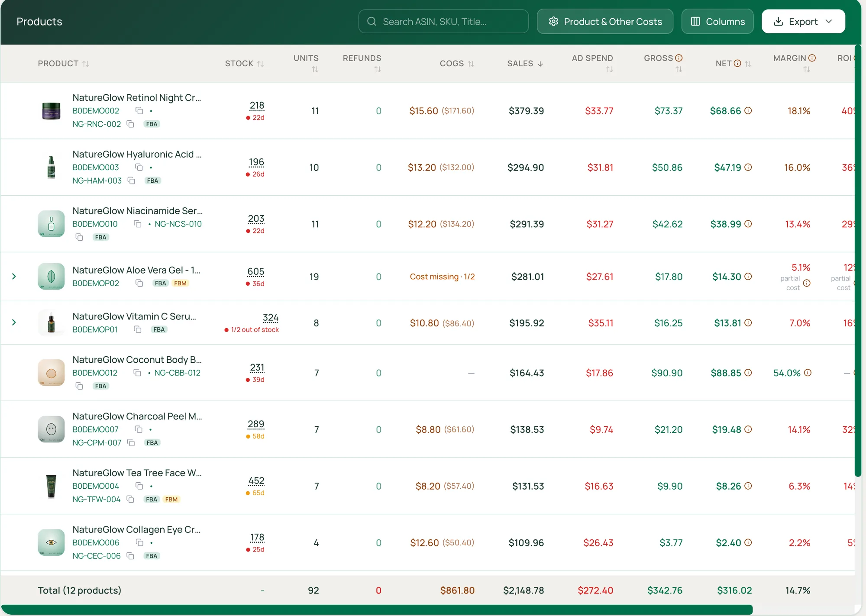Click 'Total (12 products)' label

click(x=80, y=590)
